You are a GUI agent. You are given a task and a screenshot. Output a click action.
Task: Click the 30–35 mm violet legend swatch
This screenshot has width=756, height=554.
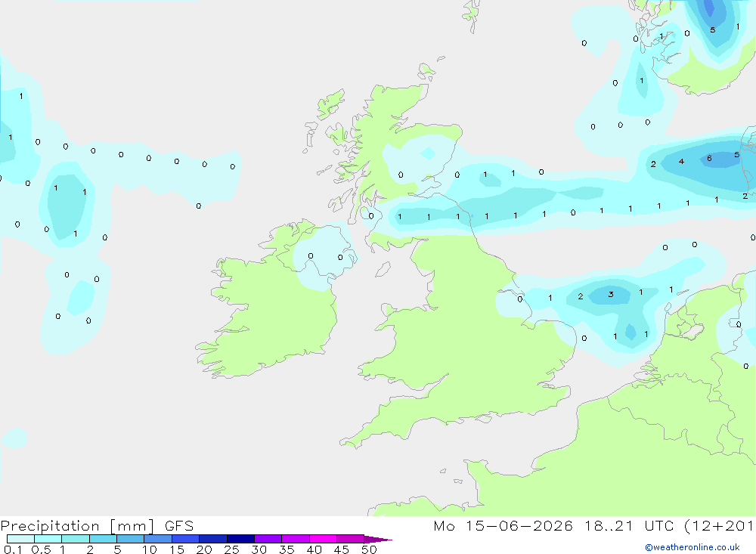coord(268,539)
